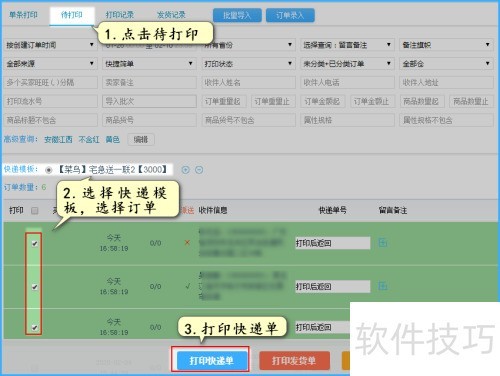The width and height of the screenshot is (500, 376).
Task: Focus the 订单金额起 field
Action: point(323,101)
